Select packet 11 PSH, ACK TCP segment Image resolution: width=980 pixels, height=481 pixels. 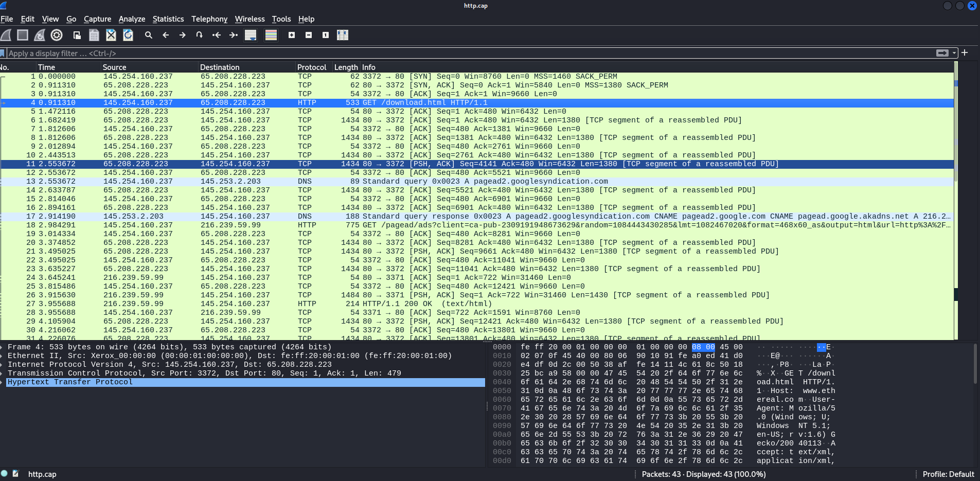[x=477, y=164]
